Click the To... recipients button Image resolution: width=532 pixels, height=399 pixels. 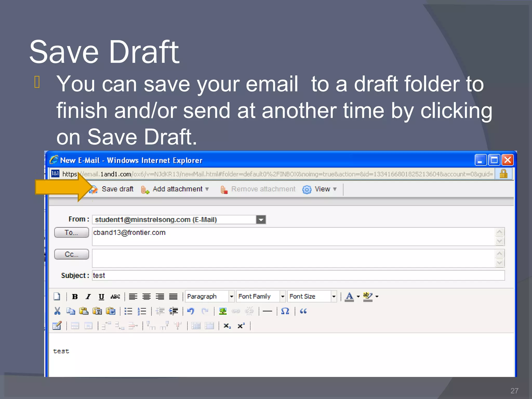(x=71, y=232)
